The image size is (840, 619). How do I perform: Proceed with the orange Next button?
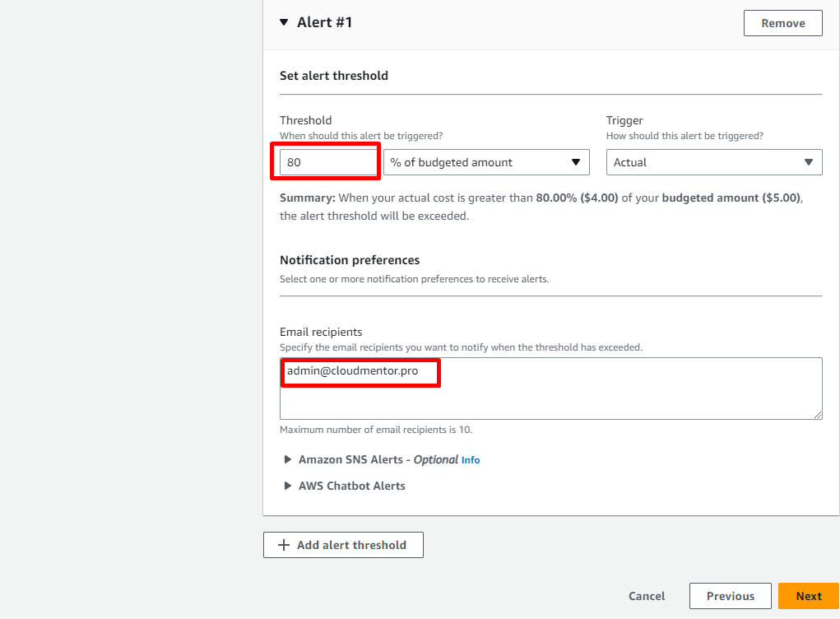point(808,596)
